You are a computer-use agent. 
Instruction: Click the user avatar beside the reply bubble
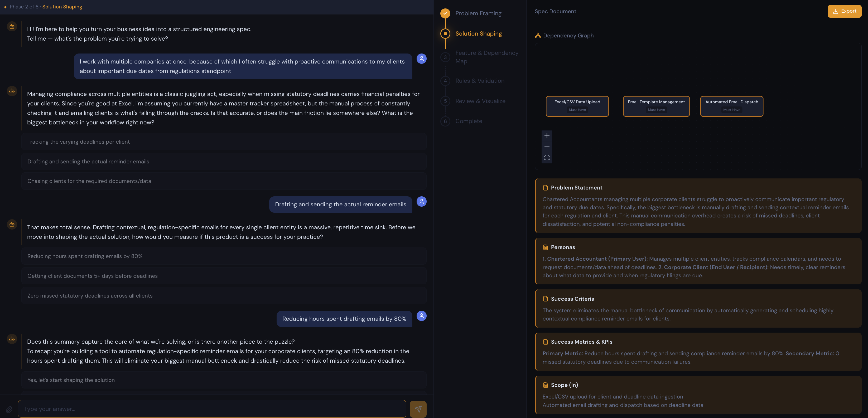tap(421, 58)
